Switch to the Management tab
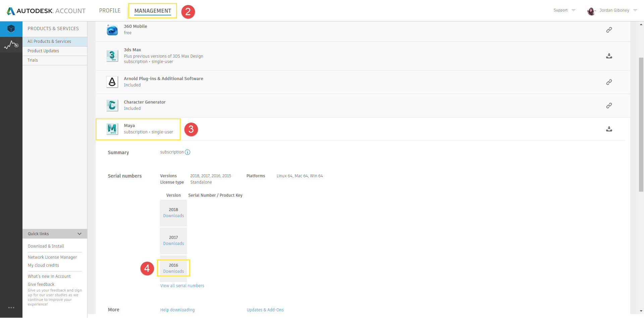This screenshot has height=318, width=644. 153,11
